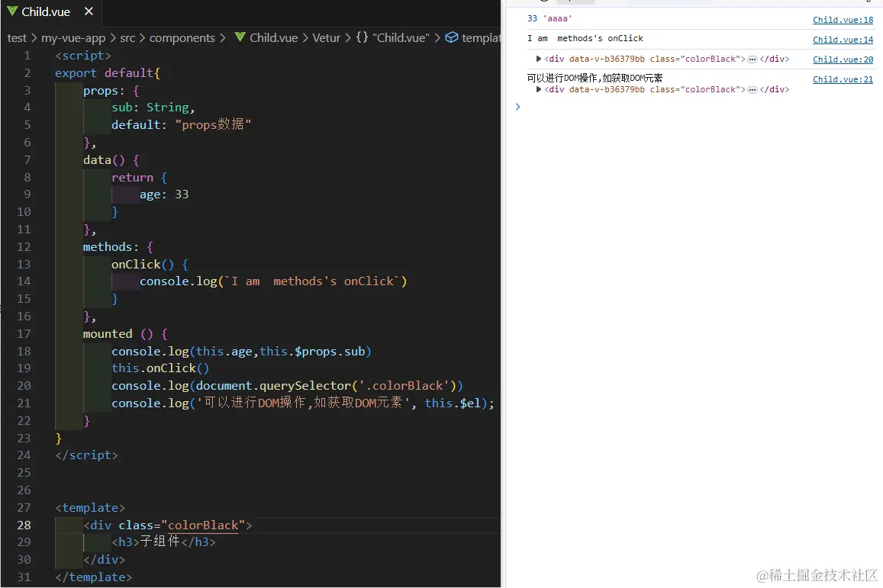Click 'querySelector' on line 20
Screen dimensions: 883x588
(x=305, y=385)
